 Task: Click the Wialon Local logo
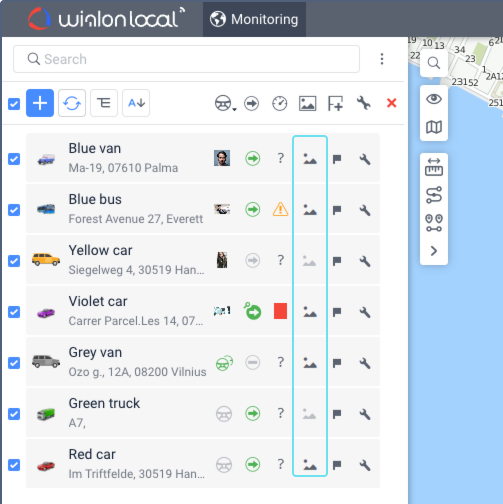point(106,19)
